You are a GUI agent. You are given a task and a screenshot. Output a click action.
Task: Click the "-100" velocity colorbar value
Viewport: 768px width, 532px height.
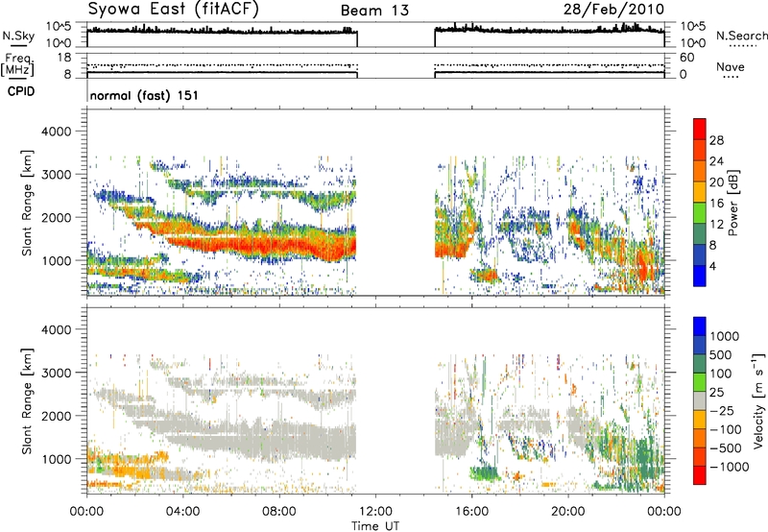(725, 429)
